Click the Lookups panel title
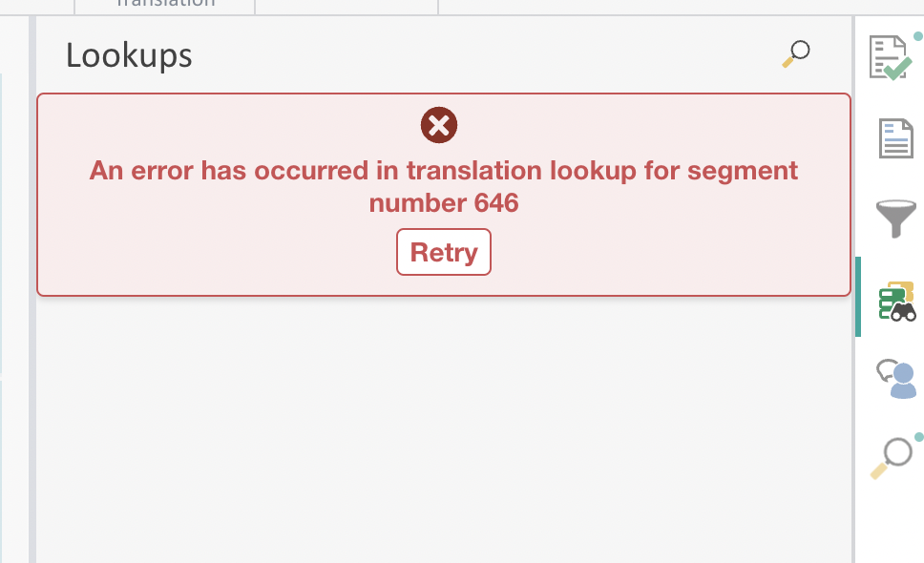 pos(129,55)
